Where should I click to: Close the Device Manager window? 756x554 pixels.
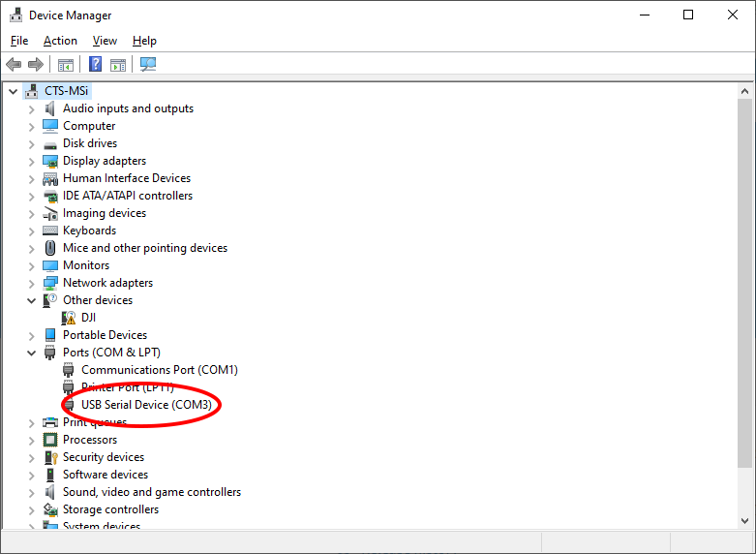[733, 15]
